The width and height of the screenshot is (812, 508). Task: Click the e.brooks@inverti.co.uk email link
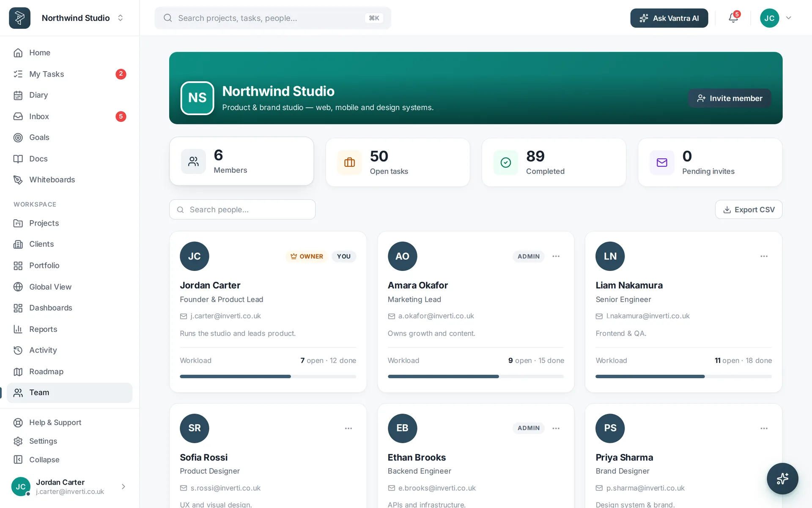[x=437, y=488]
